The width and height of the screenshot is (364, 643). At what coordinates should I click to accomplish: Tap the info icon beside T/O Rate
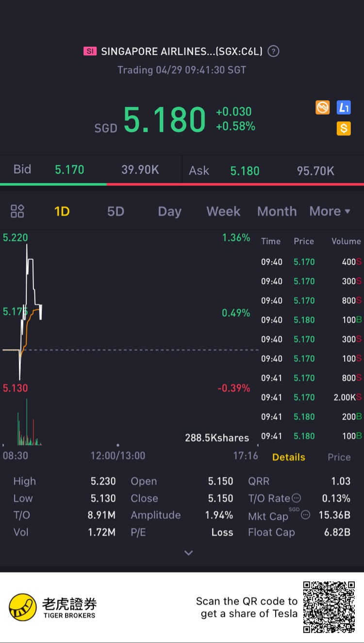click(x=296, y=498)
